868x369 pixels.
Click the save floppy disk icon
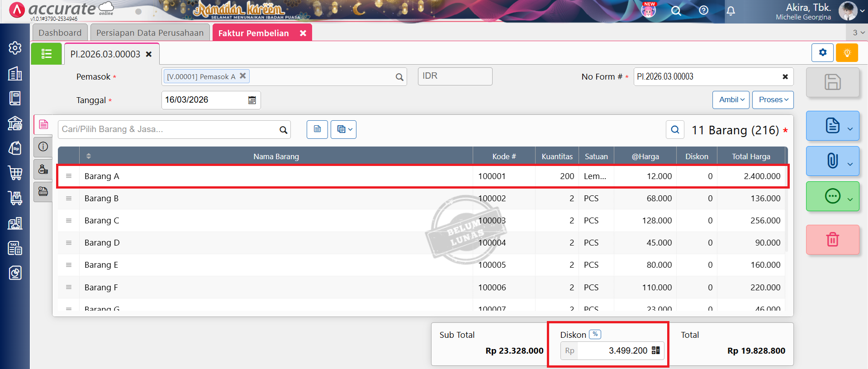pyautogui.click(x=832, y=82)
